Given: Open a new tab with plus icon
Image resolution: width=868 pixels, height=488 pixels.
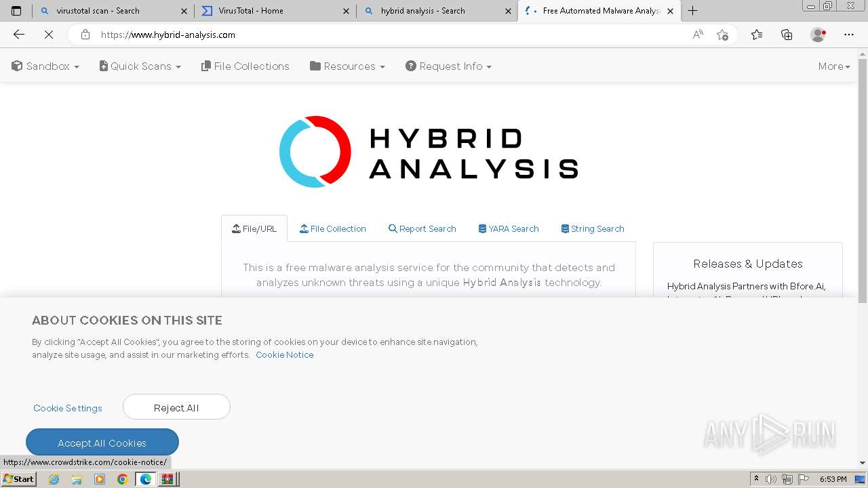Looking at the screenshot, I should [x=692, y=11].
